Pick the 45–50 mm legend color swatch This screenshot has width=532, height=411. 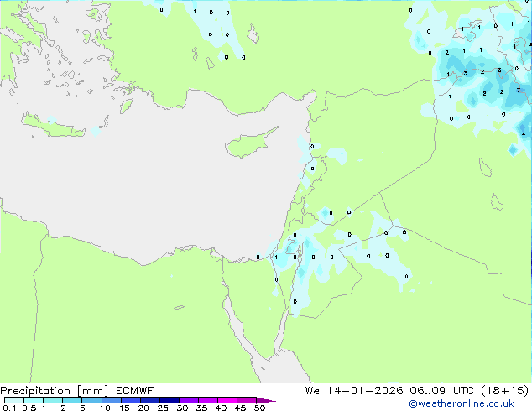(x=247, y=400)
